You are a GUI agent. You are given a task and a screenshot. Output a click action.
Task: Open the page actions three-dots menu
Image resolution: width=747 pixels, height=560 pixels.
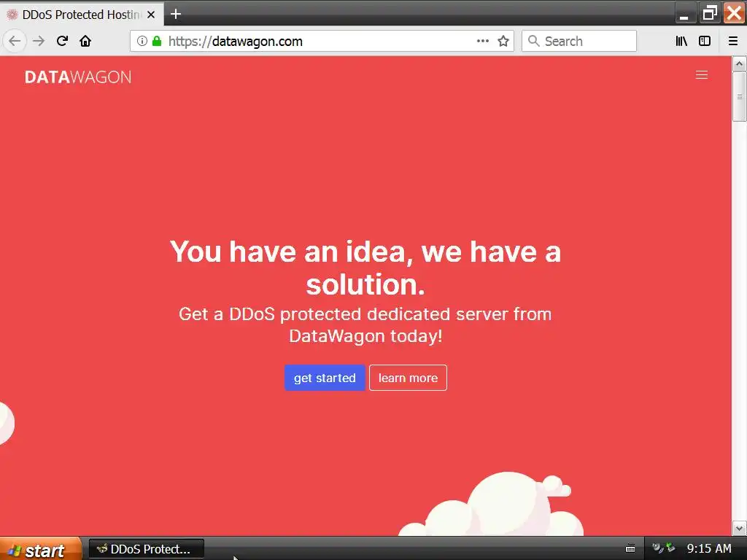pyautogui.click(x=483, y=41)
